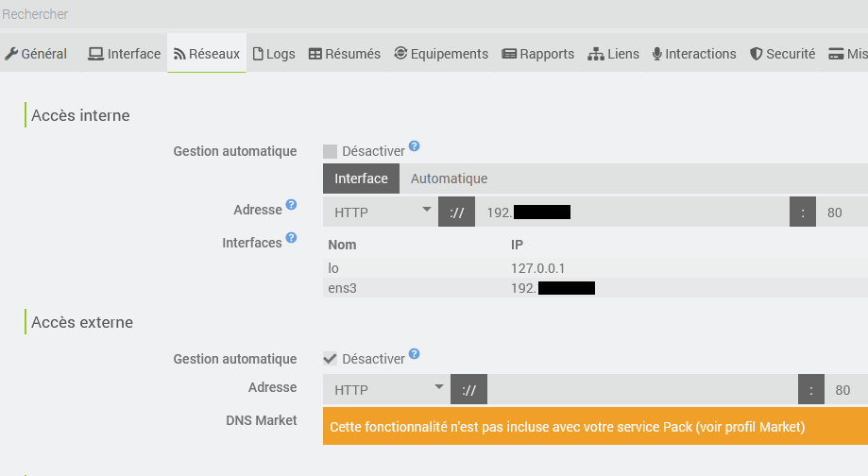
Task: Switch to the Rapports tab
Action: click(537, 54)
